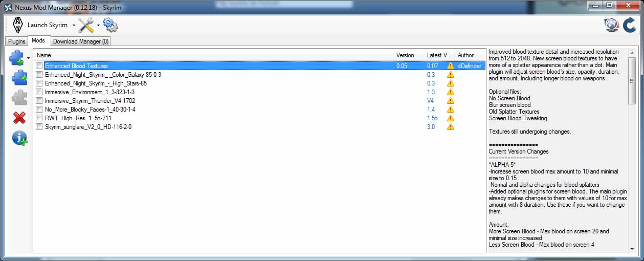Click warning icon on Skyrim_sunglare row

[x=450, y=127]
